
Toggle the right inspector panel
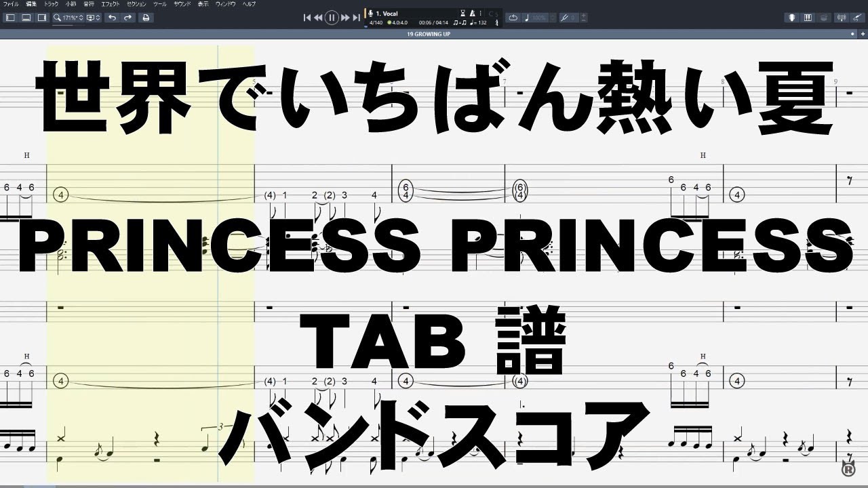[x=41, y=18]
